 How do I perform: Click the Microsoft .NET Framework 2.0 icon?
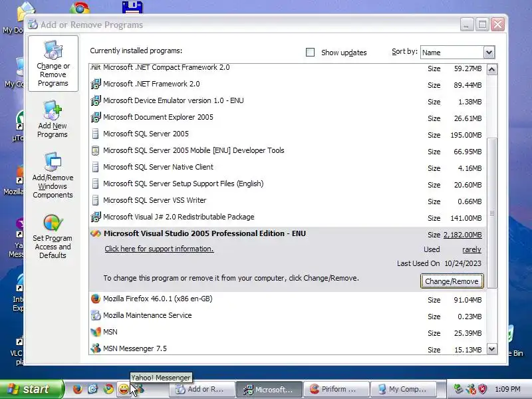[96, 84]
